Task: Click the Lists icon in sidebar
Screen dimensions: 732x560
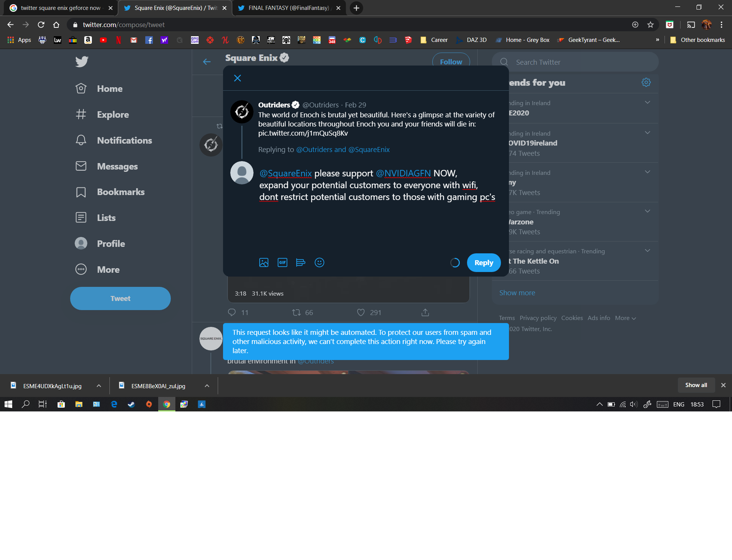Action: pos(82,218)
